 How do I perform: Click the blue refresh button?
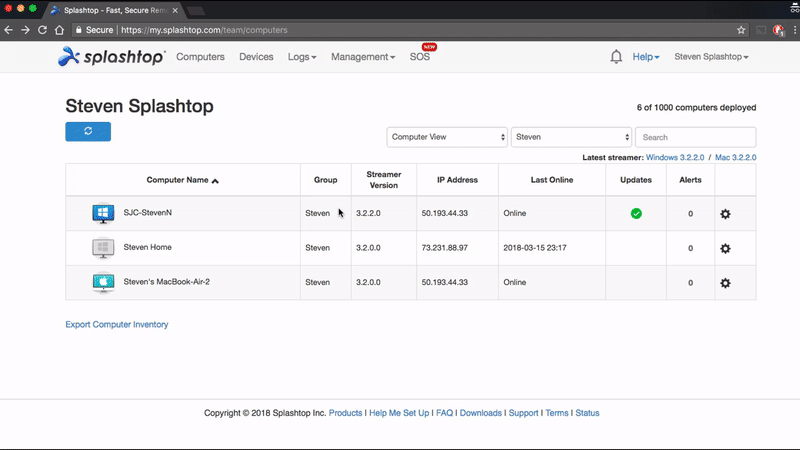pyautogui.click(x=88, y=132)
